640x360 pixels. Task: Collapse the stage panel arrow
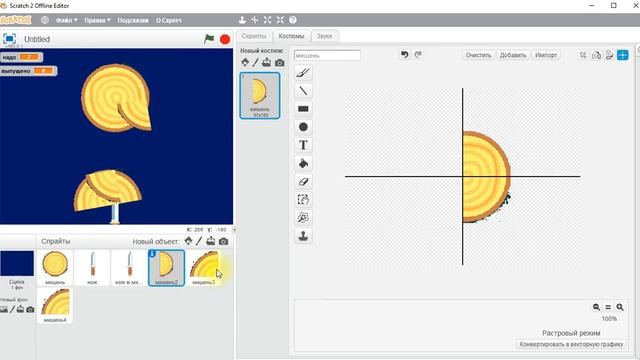(234, 230)
